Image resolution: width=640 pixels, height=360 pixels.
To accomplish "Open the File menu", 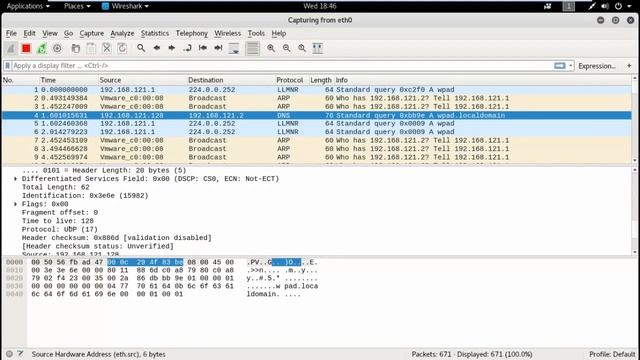I will point(11,33).
